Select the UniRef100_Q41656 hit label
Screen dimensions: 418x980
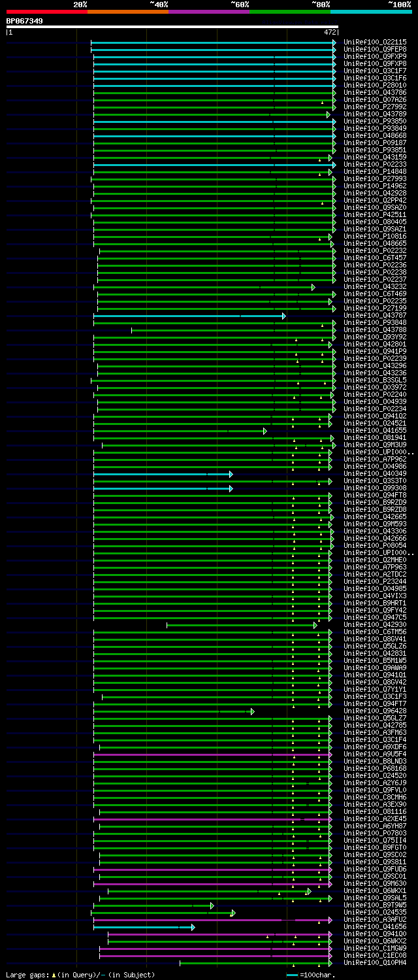(x=375, y=926)
